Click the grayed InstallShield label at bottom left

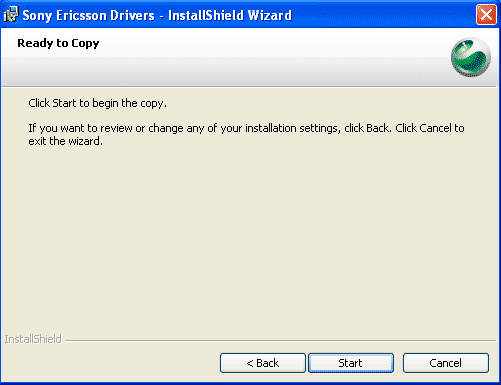(x=33, y=339)
